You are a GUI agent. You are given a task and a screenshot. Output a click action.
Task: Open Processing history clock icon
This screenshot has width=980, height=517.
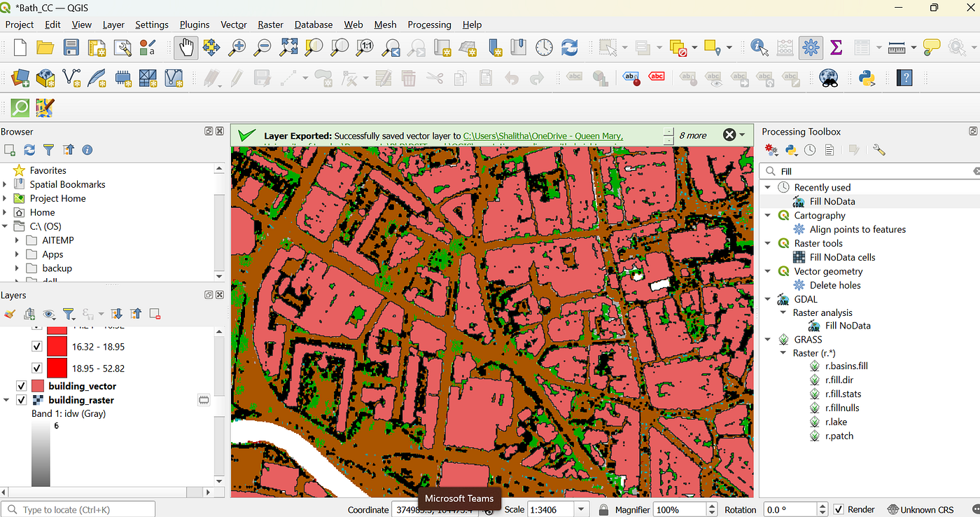tap(810, 150)
